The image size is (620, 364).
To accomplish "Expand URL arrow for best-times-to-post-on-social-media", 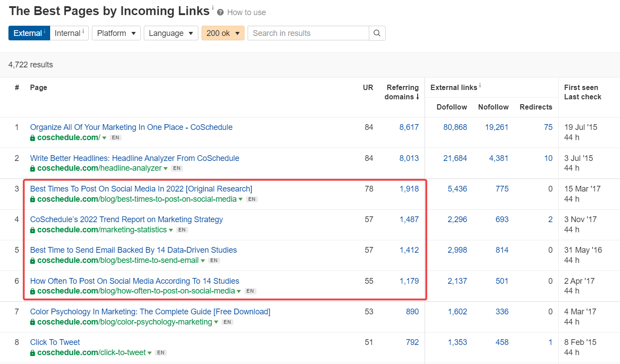I will pyautogui.click(x=241, y=200).
